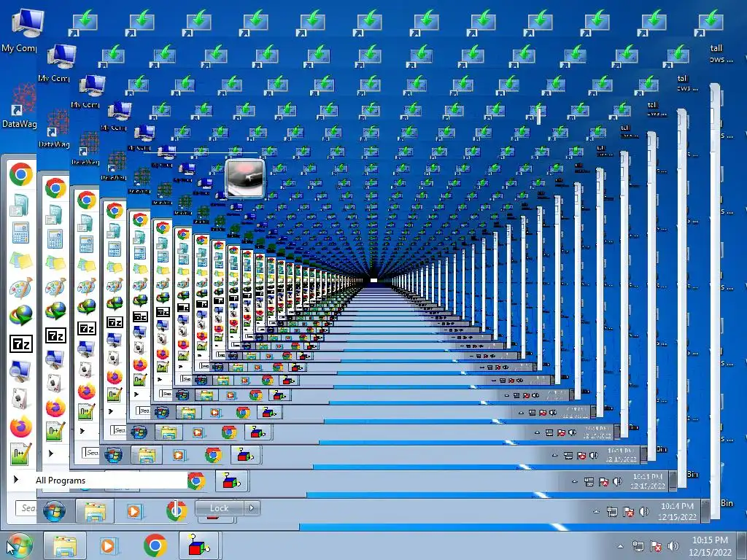Select the red cube app on the bottom taskbar
The height and width of the screenshot is (560, 747).
(198, 545)
